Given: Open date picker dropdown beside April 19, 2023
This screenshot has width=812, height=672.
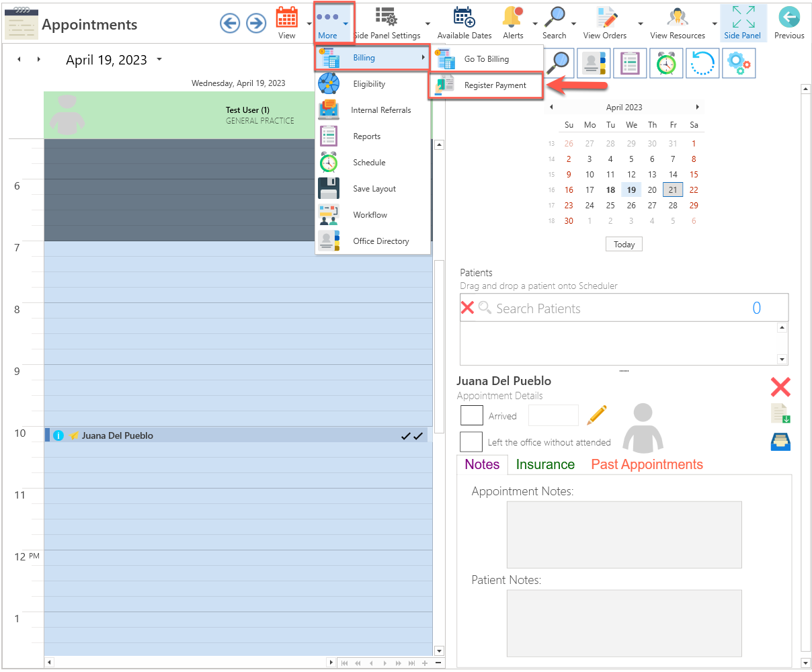Looking at the screenshot, I should (159, 59).
